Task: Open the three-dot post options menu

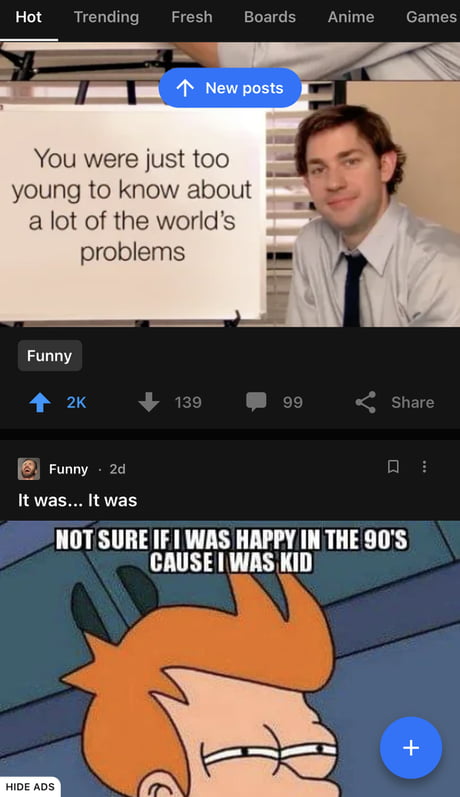Action: point(424,467)
